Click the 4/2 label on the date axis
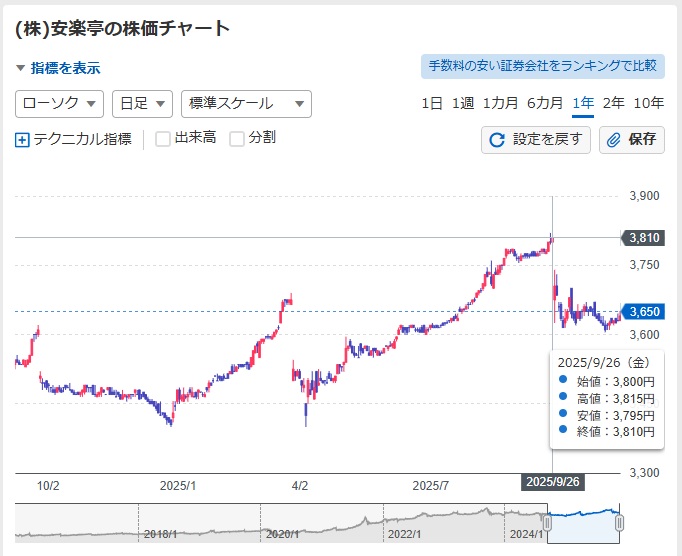This screenshot has height=556, width=682. tap(300, 486)
